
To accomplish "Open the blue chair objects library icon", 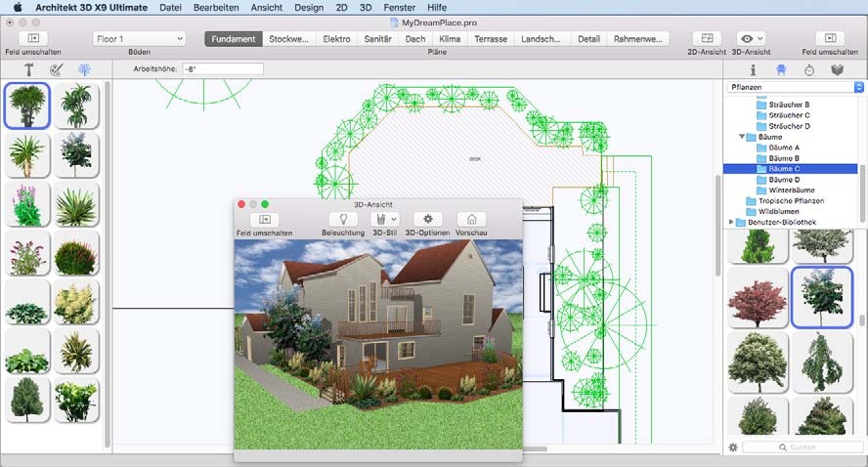I will [781, 69].
